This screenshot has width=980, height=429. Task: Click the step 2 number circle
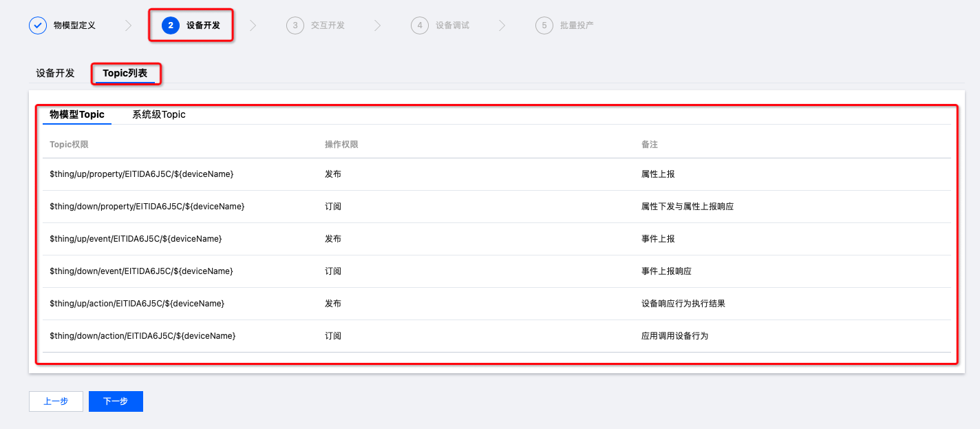[171, 25]
